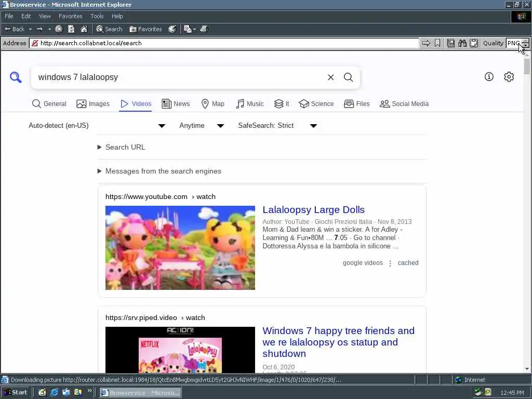
Task: Select the Videos search tab
Action: click(x=136, y=104)
